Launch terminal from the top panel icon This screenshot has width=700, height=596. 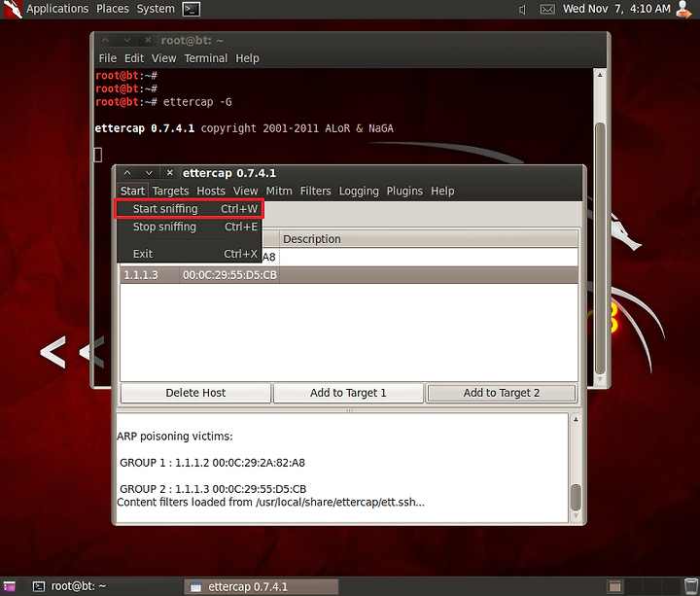coord(192,9)
